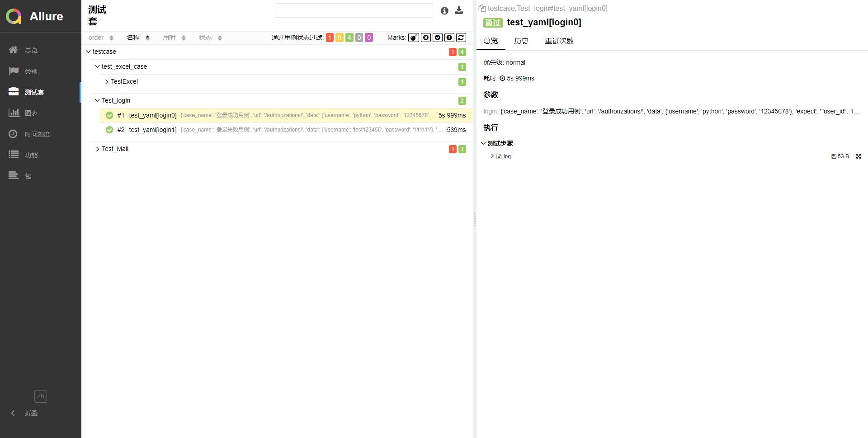Click the green badge on Test_login row
Screen dimensions: 868x438
[462, 101]
